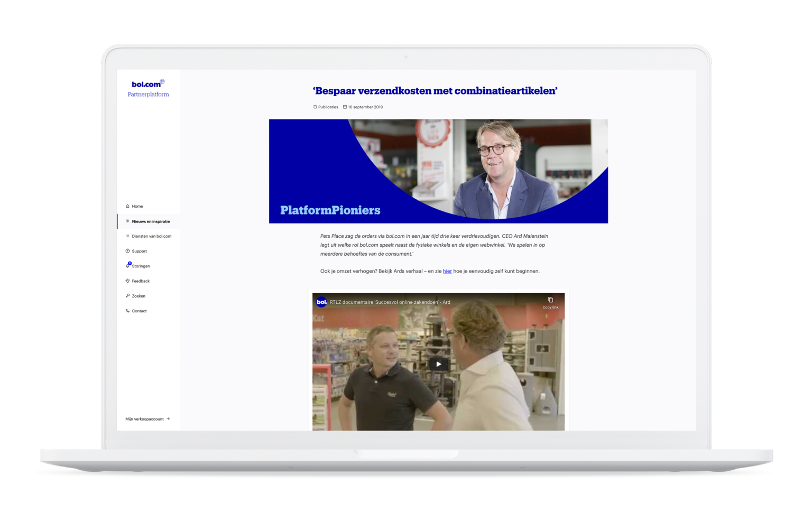Click the PlatformPioniers banner image
The image size is (812, 512).
point(438,171)
